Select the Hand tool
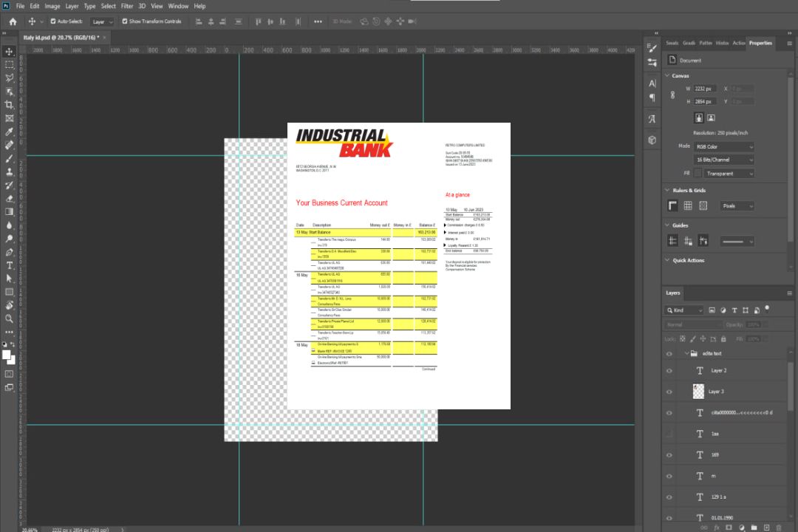The height and width of the screenshot is (532, 798). (9, 305)
